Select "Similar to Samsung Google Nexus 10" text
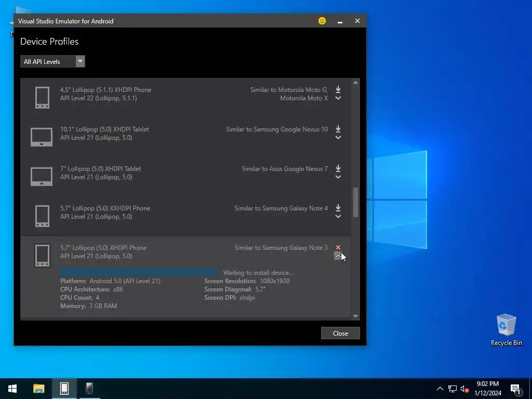Screen dimensions: 532x399 [277, 129]
